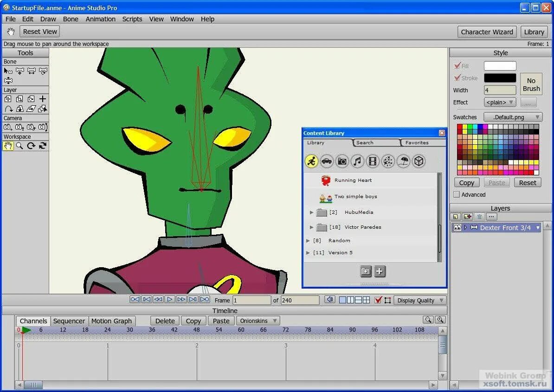
Task: Pick the Roll Camera tool
Action: 31,127
